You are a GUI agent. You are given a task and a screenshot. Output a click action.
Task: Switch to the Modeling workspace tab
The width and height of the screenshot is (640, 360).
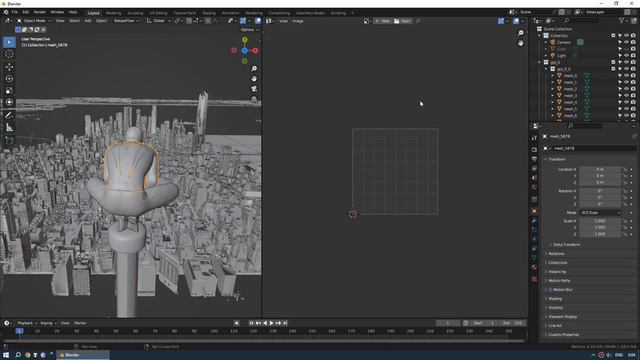coord(113,13)
